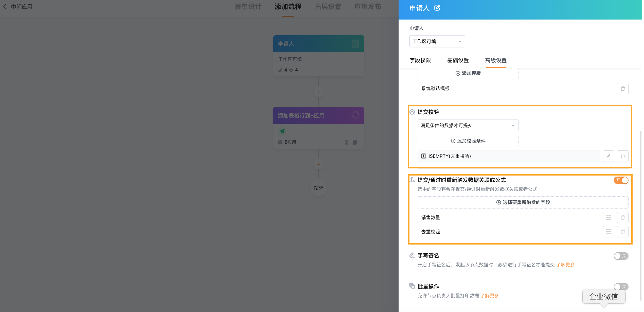Delete the 系统默认模板 template
Image resolution: width=644 pixels, height=312 pixels.
coord(623,89)
